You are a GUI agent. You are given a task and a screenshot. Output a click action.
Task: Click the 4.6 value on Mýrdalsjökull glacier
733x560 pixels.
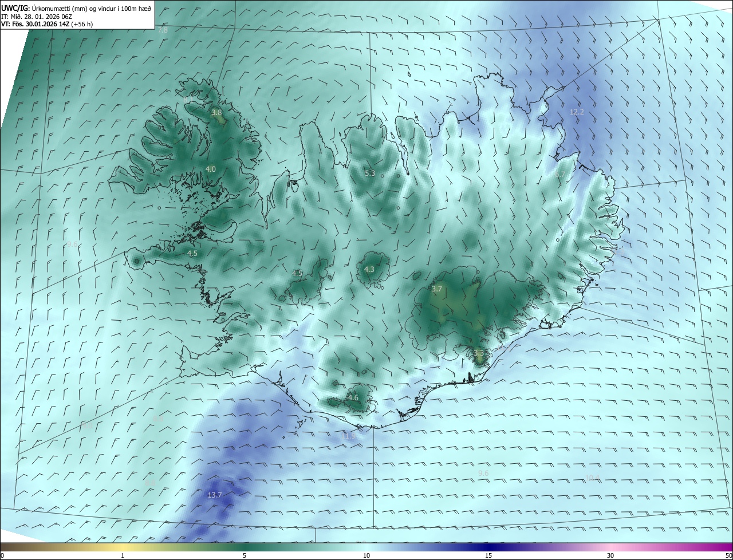pyautogui.click(x=353, y=397)
